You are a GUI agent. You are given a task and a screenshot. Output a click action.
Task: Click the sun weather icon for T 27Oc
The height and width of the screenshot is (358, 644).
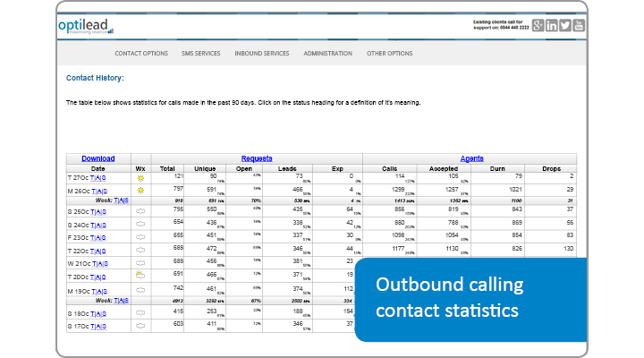click(x=140, y=179)
